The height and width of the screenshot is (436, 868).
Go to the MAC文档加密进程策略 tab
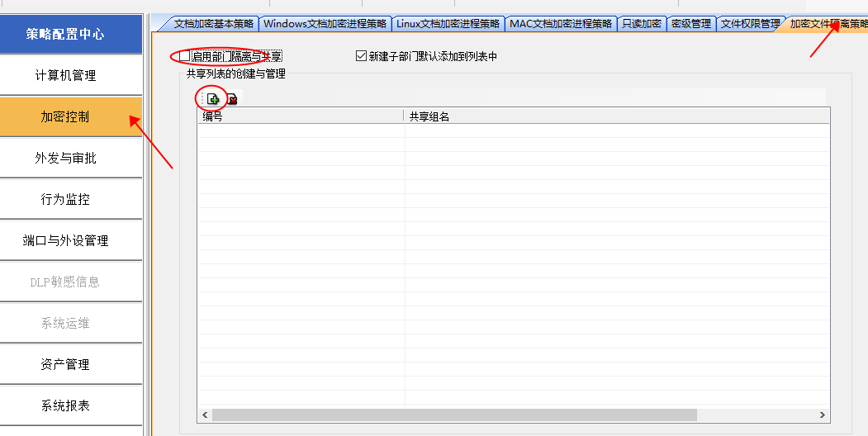click(561, 23)
